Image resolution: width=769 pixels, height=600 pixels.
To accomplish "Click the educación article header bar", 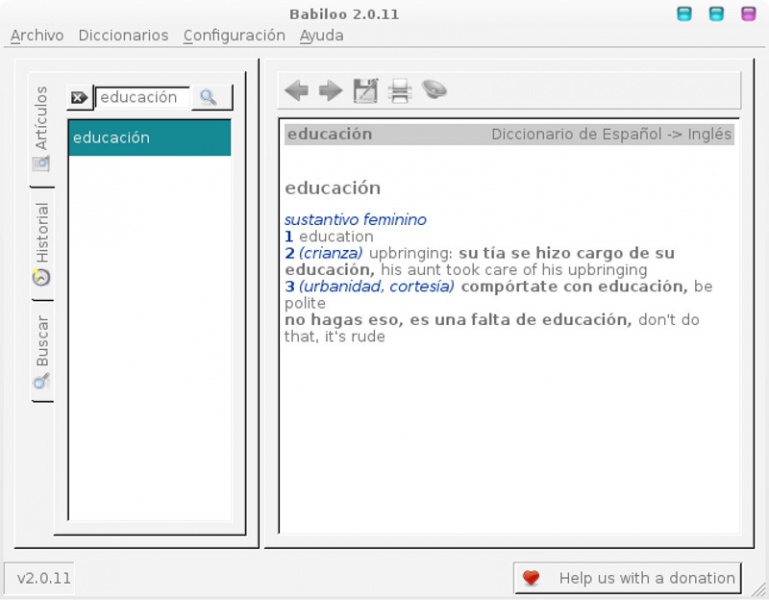I will click(x=509, y=134).
